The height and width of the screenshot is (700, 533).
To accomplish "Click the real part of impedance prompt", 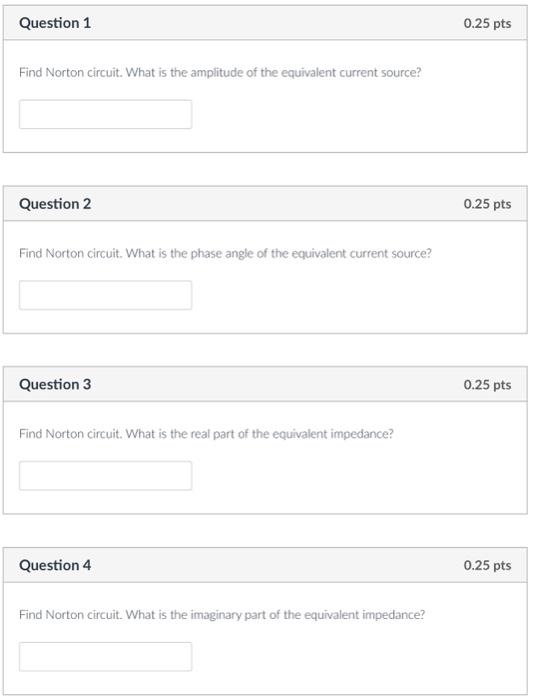I will (x=206, y=433).
